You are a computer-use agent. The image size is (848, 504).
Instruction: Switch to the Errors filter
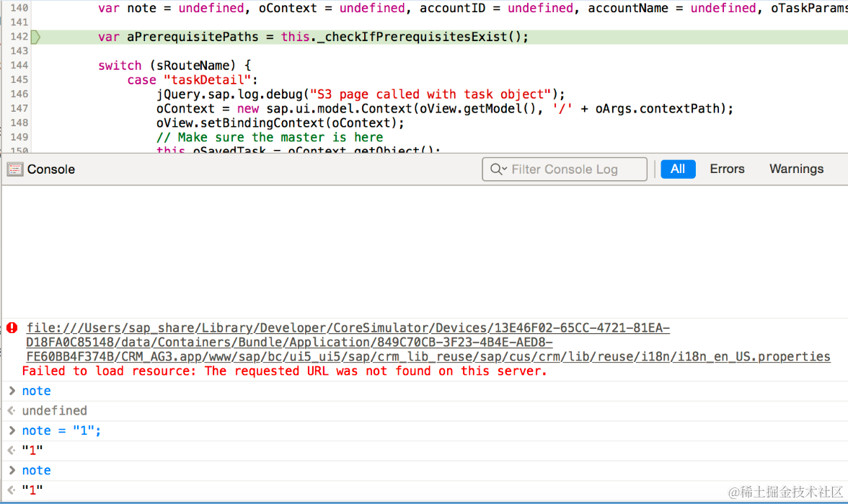tap(727, 169)
